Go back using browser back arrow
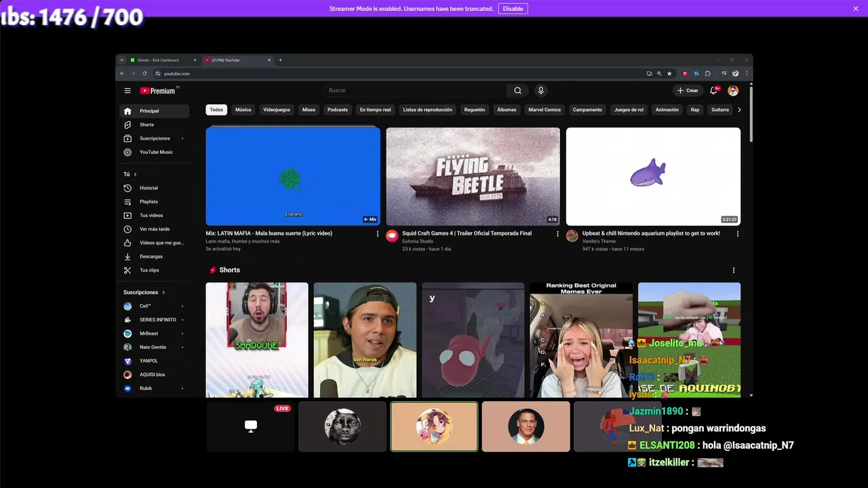The width and height of the screenshot is (868, 488). tap(122, 73)
